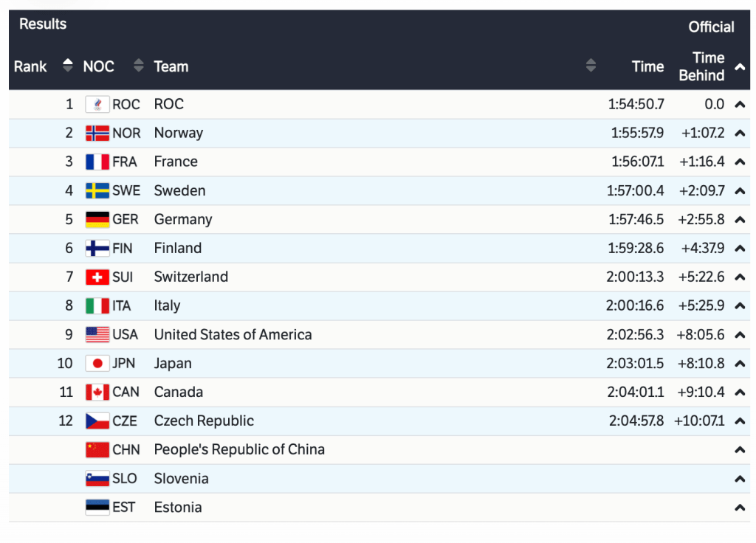Click the Japan flag icon
Image resolution: width=756 pixels, height=543 pixels.
click(97, 364)
